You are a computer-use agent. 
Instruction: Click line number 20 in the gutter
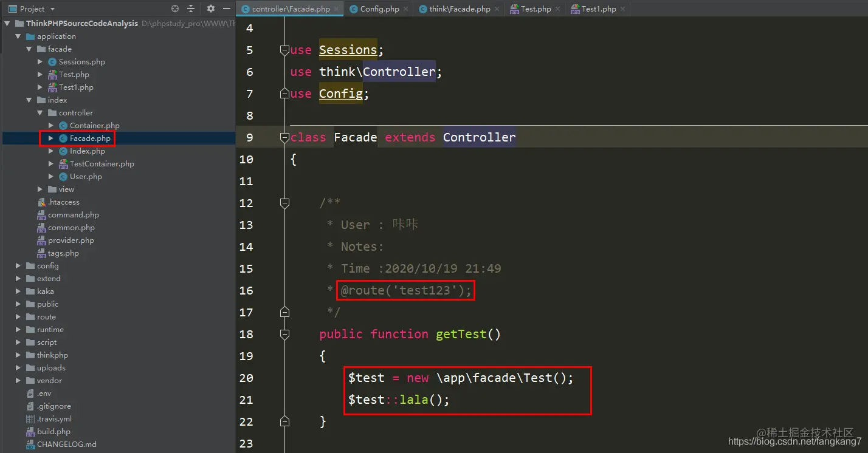click(246, 378)
